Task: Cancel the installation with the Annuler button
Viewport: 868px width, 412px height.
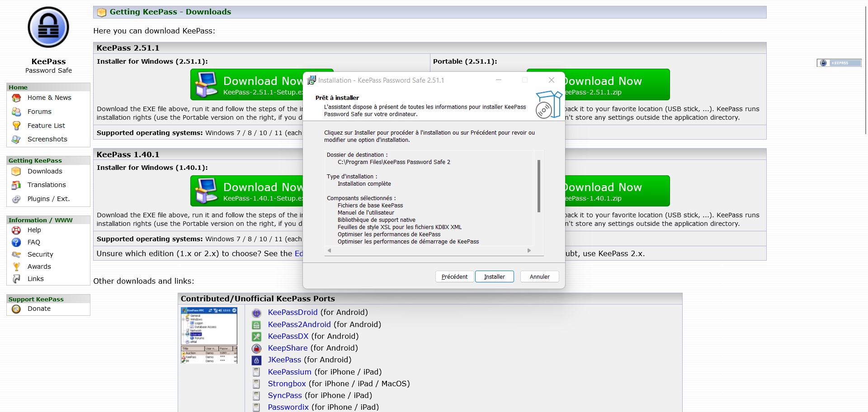Action: tap(539, 276)
